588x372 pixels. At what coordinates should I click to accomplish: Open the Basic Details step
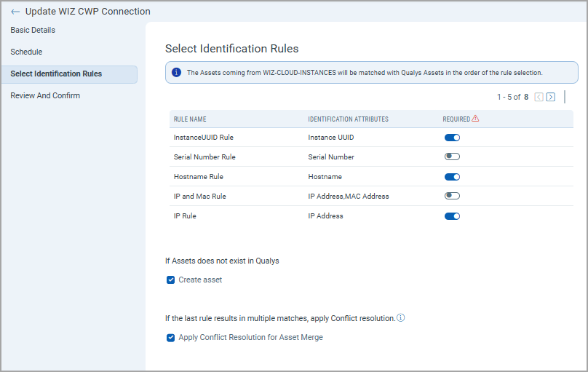(x=33, y=30)
